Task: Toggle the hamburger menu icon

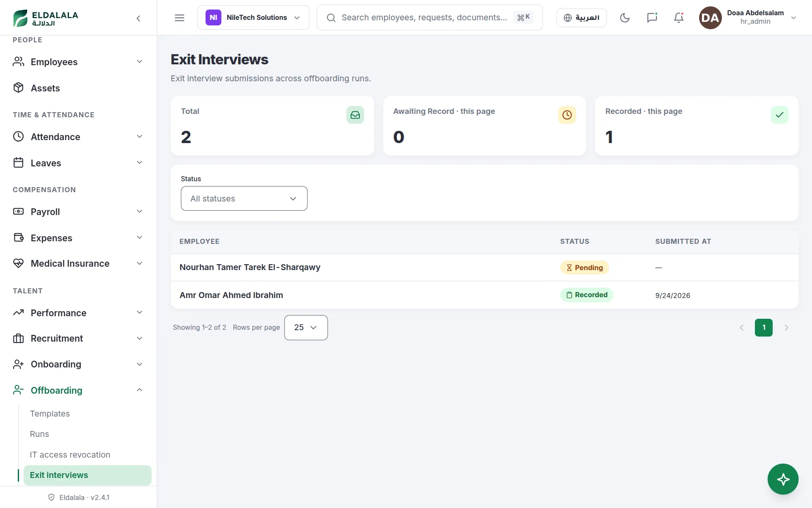Action: click(x=179, y=18)
